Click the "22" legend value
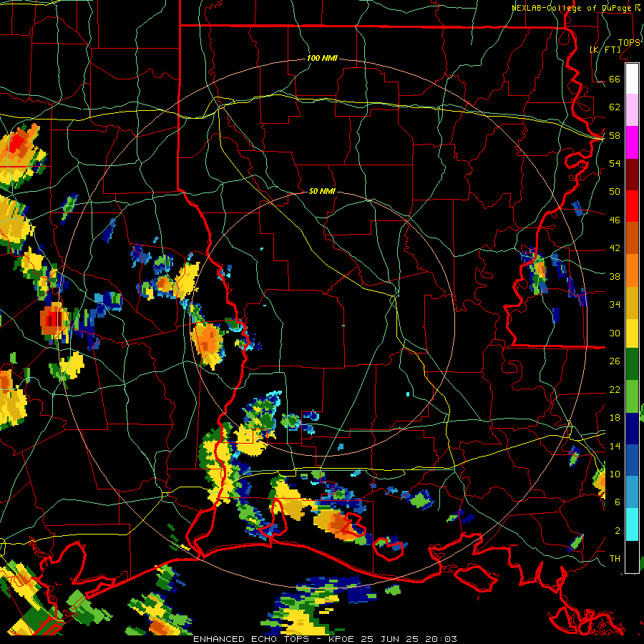This screenshot has height=644, width=644. pos(615,389)
